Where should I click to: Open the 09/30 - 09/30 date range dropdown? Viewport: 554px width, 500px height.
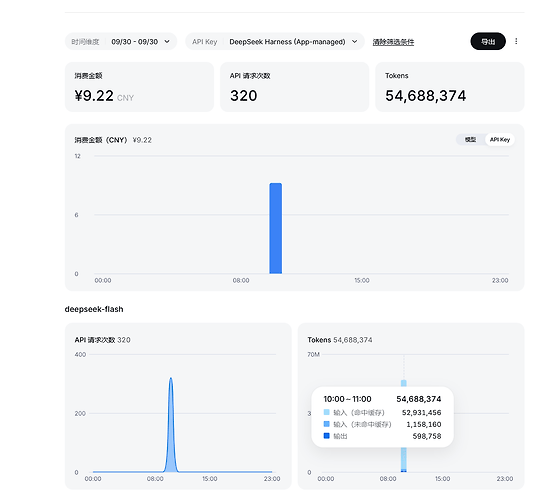tap(121, 42)
